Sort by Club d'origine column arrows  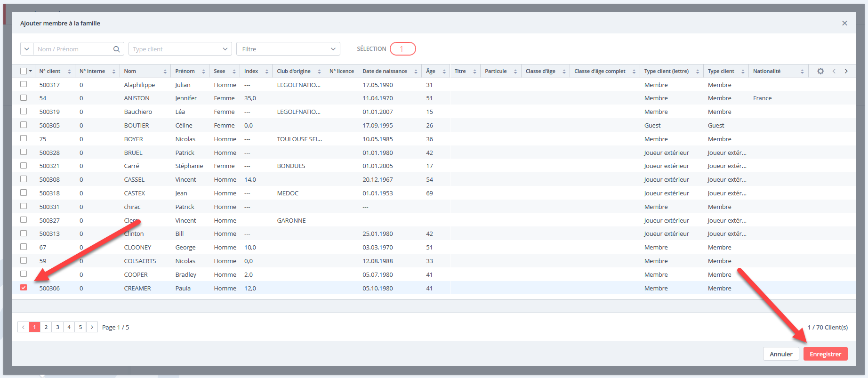pyautogui.click(x=319, y=72)
